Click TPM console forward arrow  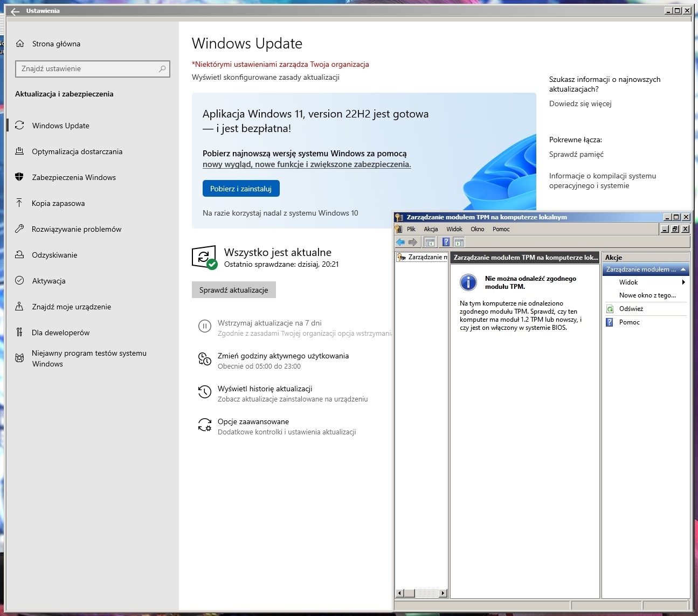click(413, 242)
